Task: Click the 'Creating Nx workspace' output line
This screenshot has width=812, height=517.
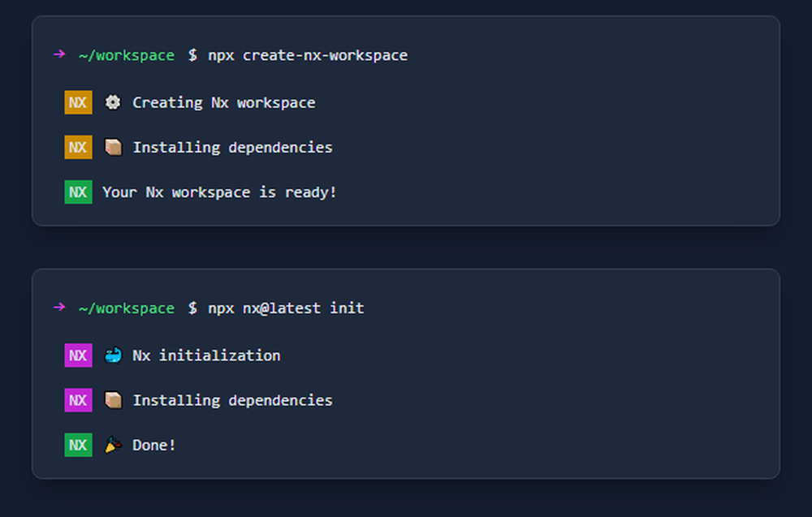Action: [x=224, y=102]
